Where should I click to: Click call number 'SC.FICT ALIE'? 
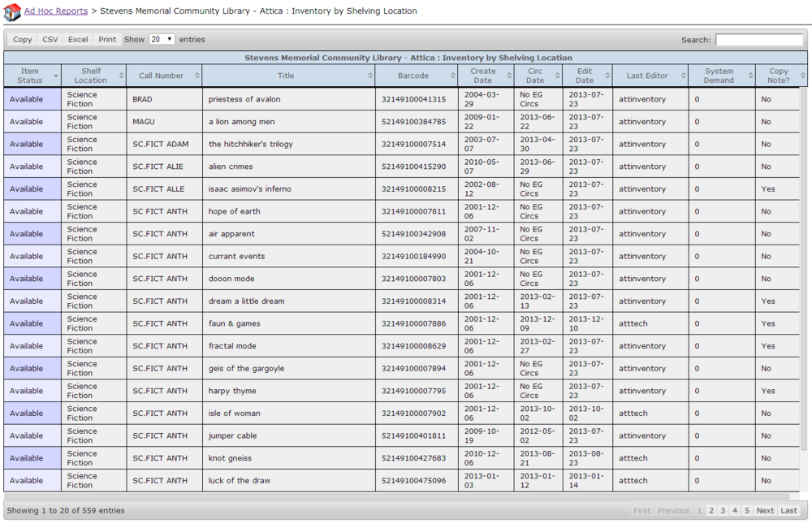tap(158, 167)
